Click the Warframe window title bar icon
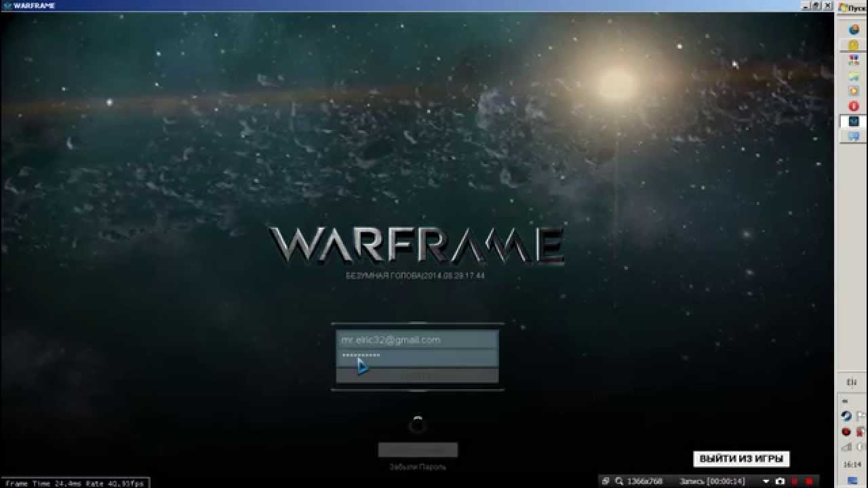868x488 pixels. click(7, 5)
